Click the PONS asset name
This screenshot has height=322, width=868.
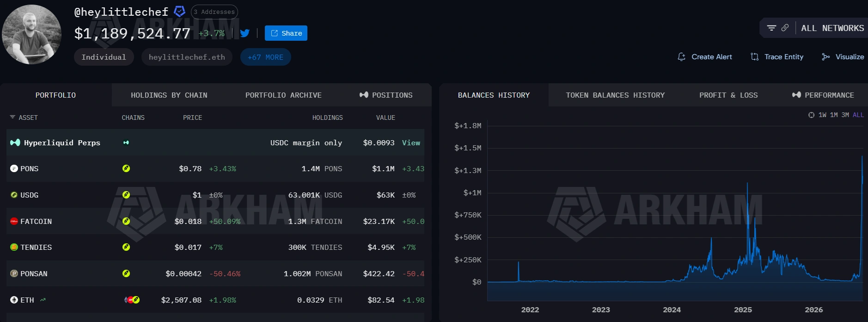point(29,169)
